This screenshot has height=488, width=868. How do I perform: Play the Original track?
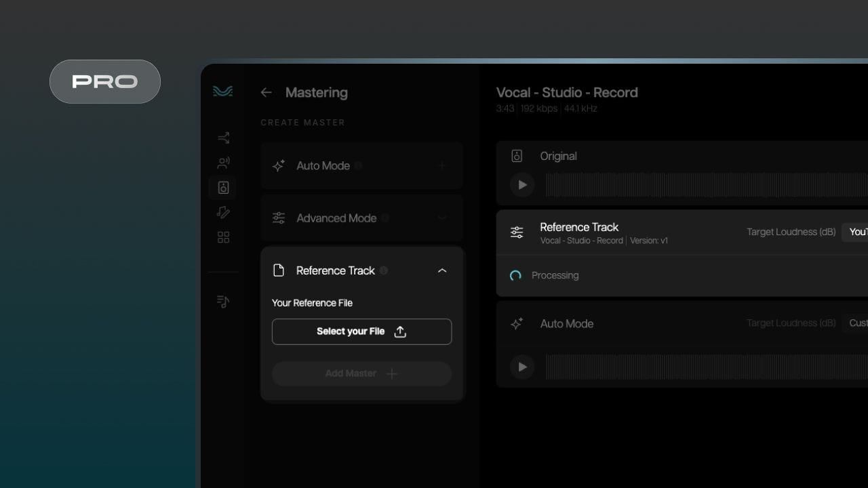click(x=522, y=184)
